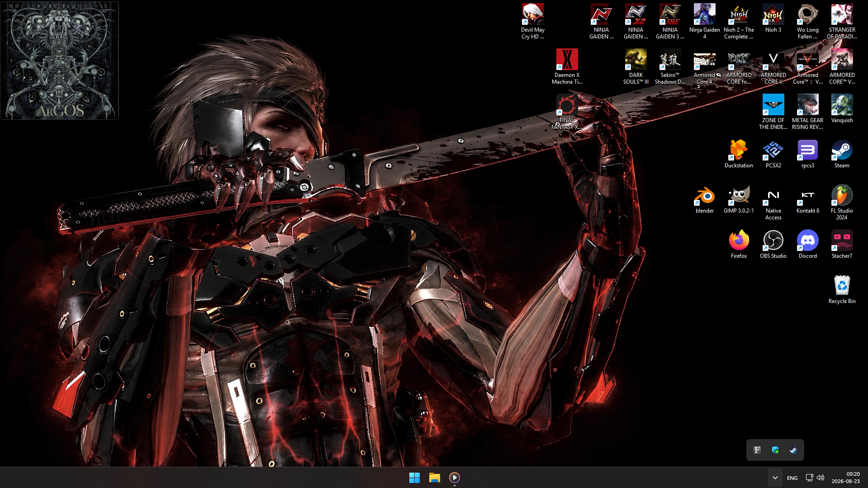The image size is (868, 488).
Task: Select the ARMORED CORE fo... shortcut
Action: (739, 66)
